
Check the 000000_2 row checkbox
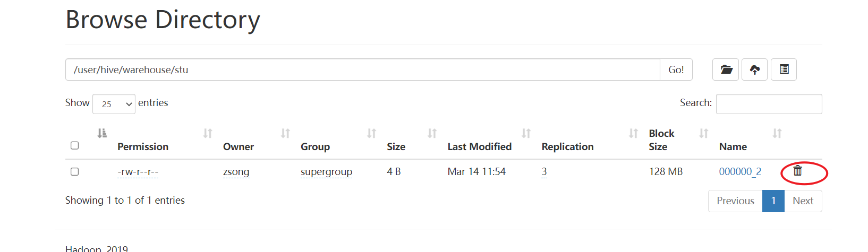pos(75,172)
